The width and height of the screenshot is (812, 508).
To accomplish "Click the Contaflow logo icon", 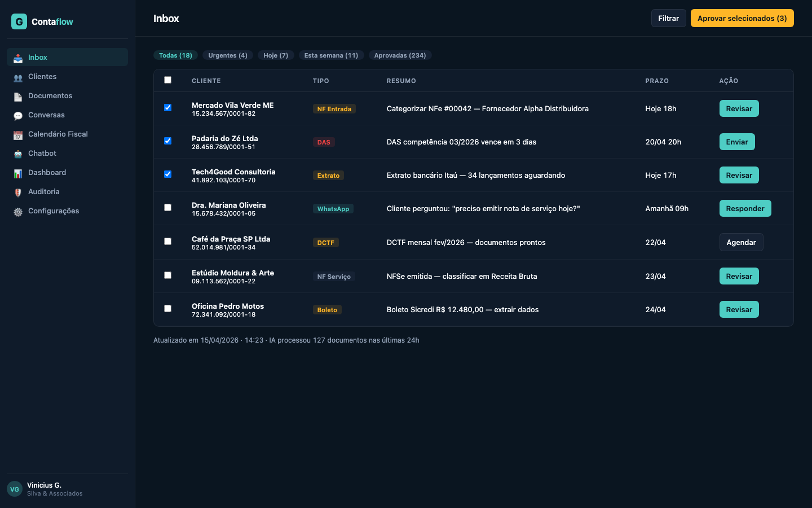I will pos(19,21).
